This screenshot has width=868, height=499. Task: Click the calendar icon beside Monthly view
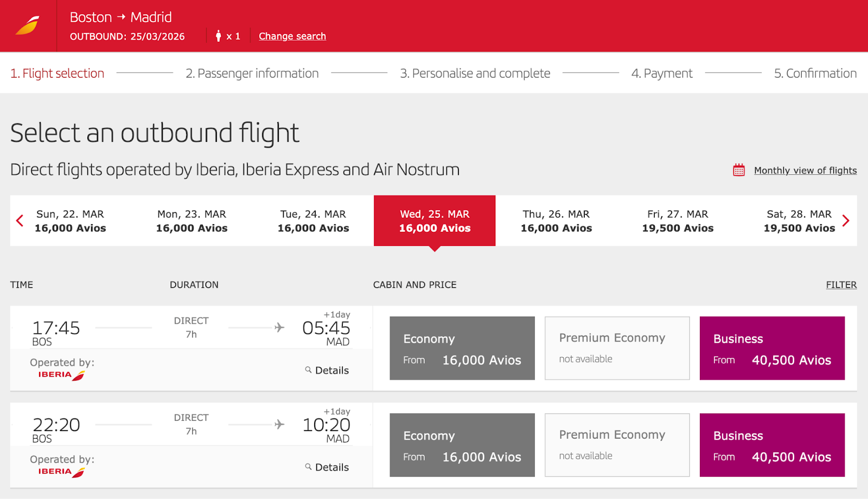click(739, 170)
